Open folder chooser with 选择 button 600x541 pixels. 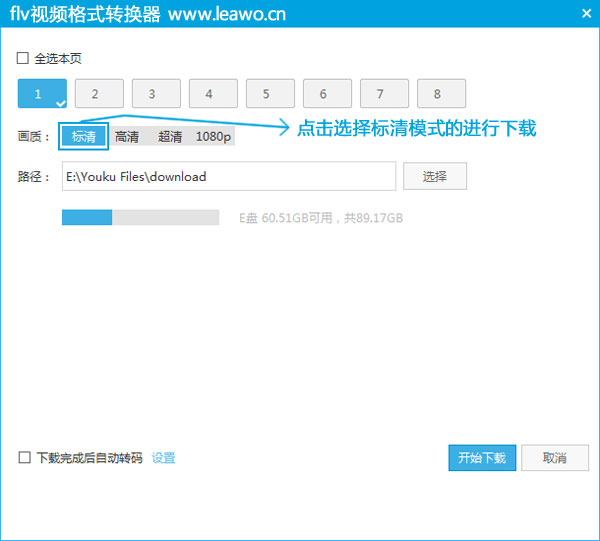435,176
